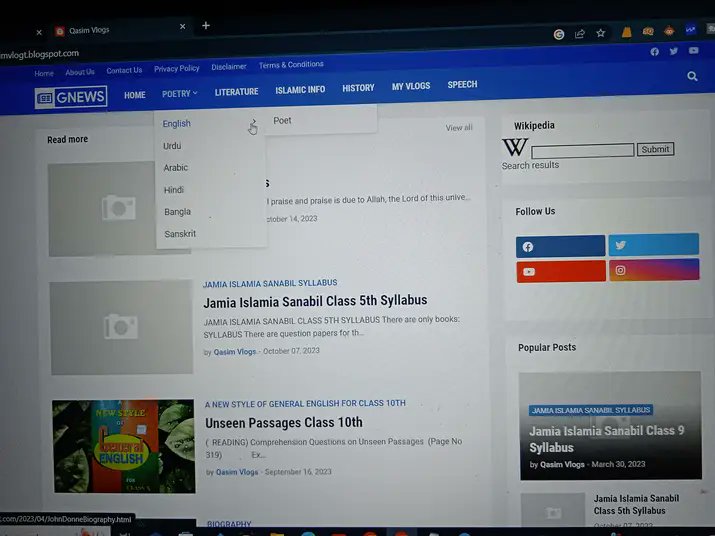Open the YouTube follow button

(x=561, y=271)
